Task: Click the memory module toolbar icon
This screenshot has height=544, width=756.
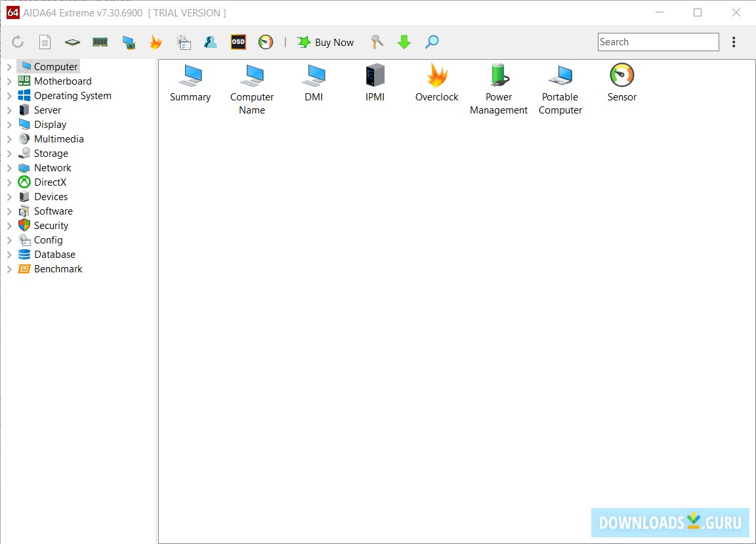Action: click(x=100, y=42)
